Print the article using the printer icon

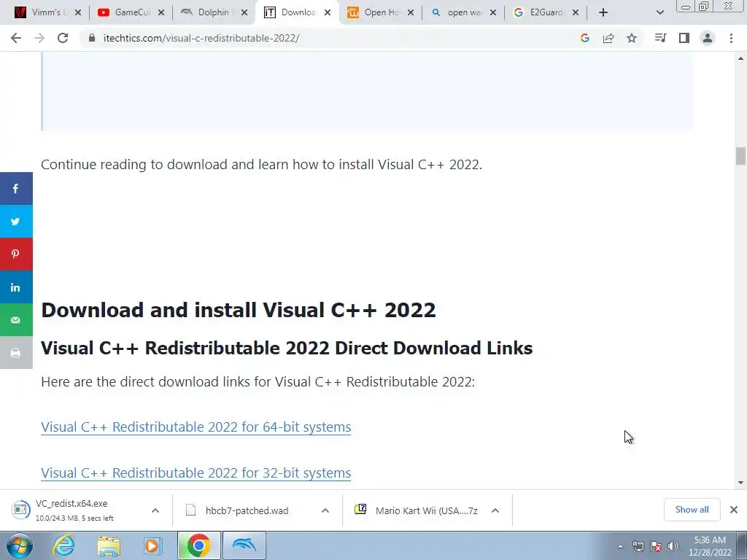point(16,353)
